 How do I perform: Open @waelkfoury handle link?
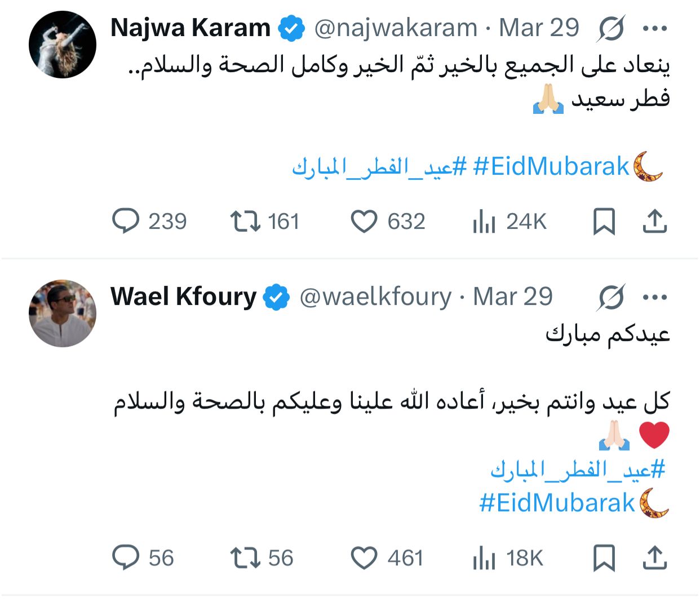(375, 296)
